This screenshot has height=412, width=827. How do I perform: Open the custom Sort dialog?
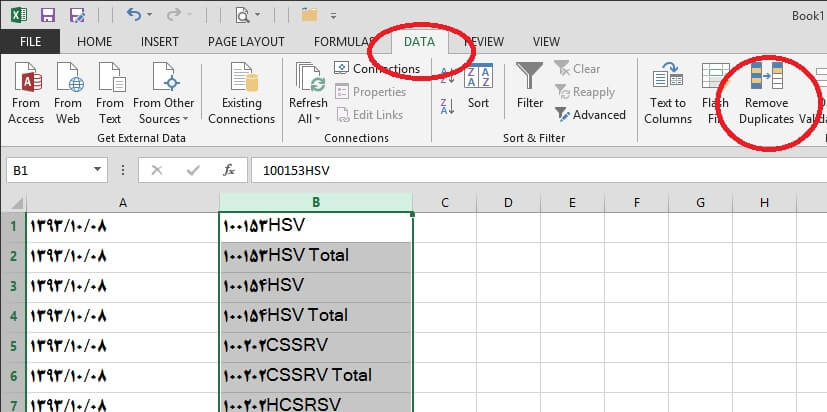[x=478, y=87]
